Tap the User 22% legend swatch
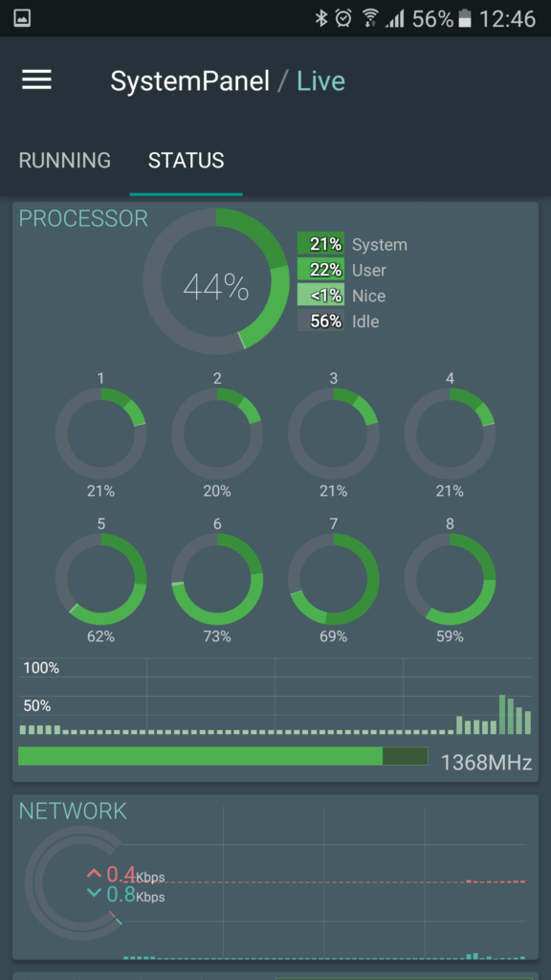Image resolution: width=551 pixels, height=980 pixels. coord(320,269)
